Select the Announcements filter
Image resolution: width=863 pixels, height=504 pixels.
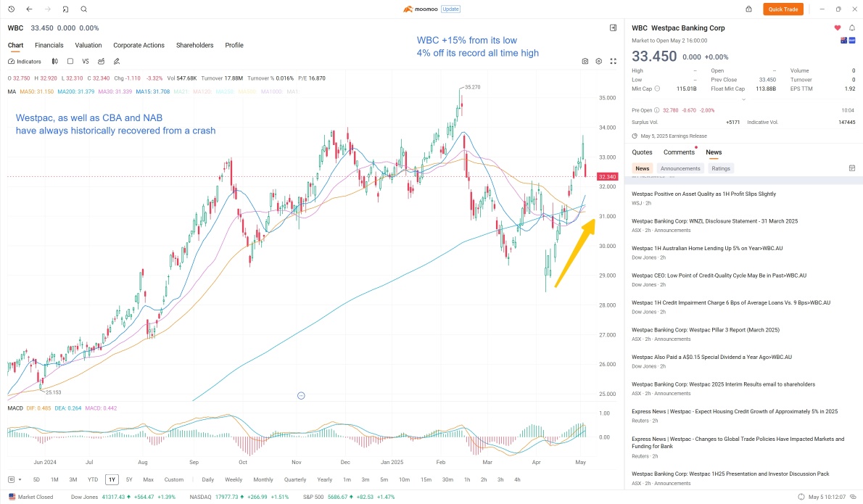(680, 168)
